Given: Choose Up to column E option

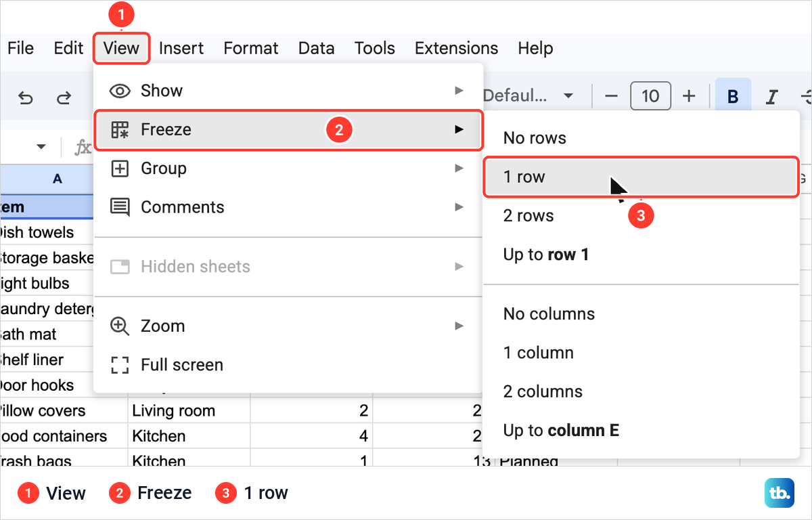Looking at the screenshot, I should click(641, 431).
